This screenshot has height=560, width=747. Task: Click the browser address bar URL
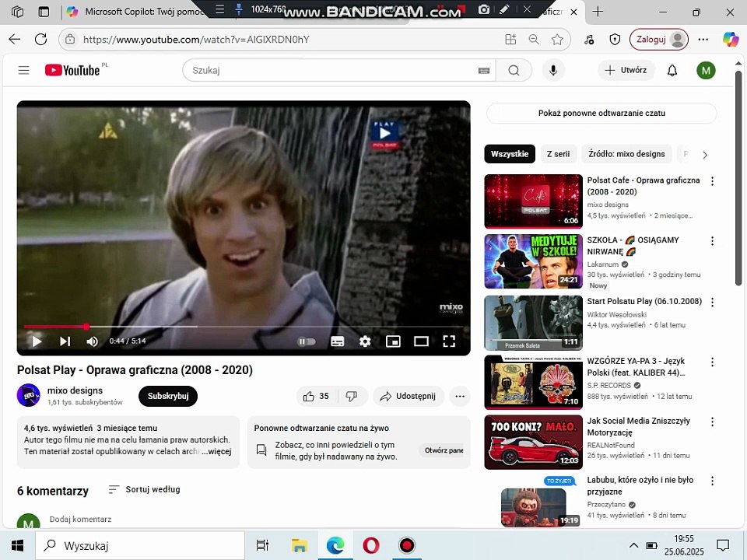tap(196, 40)
